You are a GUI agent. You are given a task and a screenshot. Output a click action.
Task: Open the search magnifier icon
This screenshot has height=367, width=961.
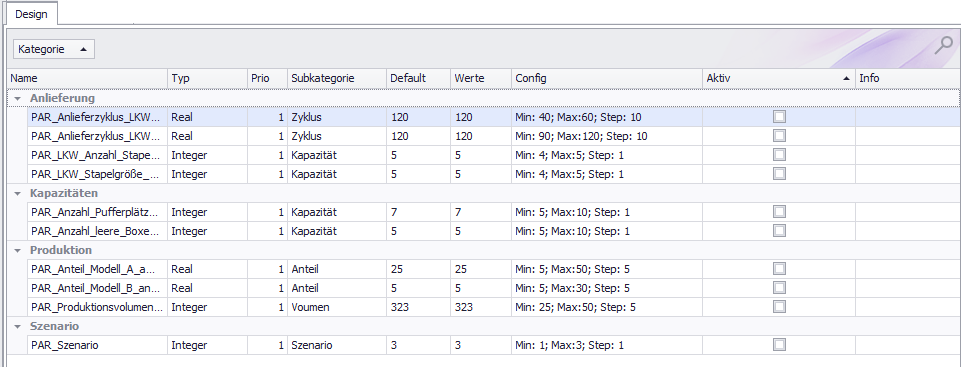[x=944, y=46]
